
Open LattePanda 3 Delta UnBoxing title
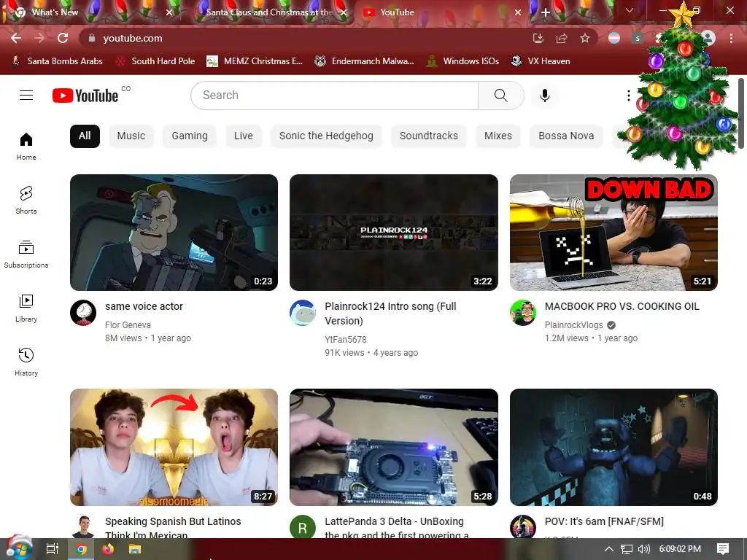click(x=396, y=528)
